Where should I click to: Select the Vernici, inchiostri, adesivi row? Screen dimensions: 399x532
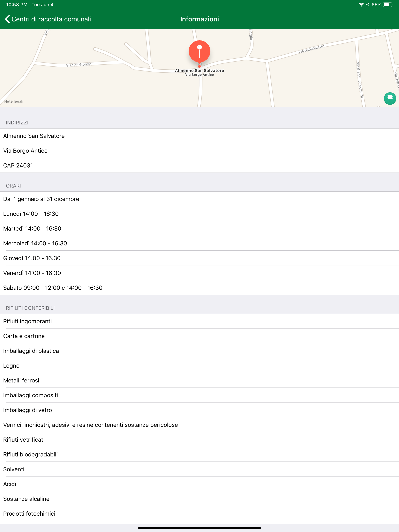point(199,425)
